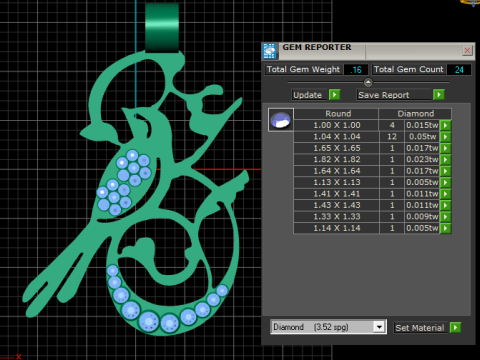Click the 0.015tw weight cell

point(422,125)
